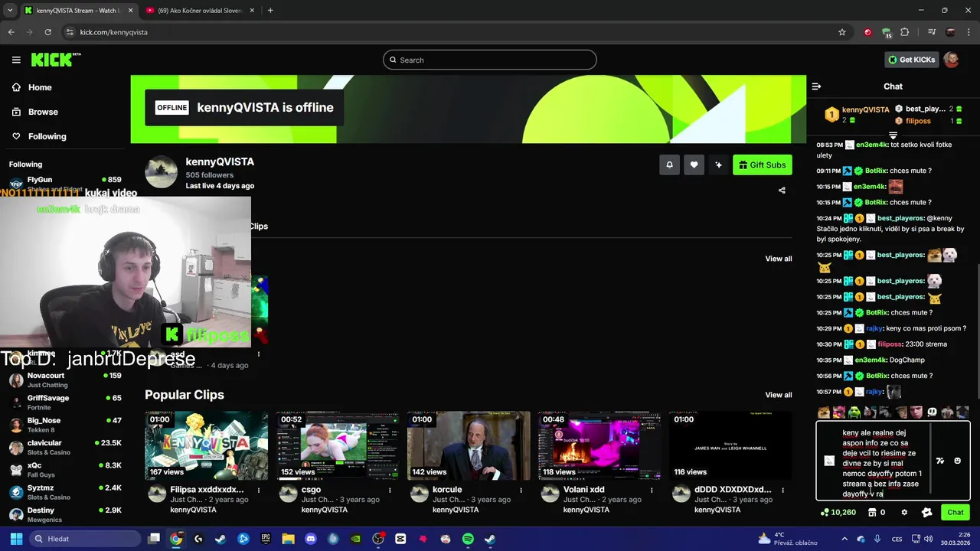
Task: Click rajky username in 10:29 PM message
Action: click(874, 328)
